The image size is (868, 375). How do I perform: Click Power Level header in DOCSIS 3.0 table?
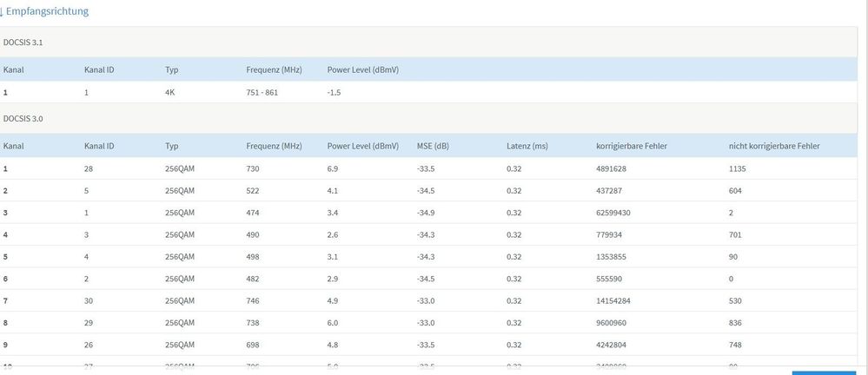[x=362, y=145]
